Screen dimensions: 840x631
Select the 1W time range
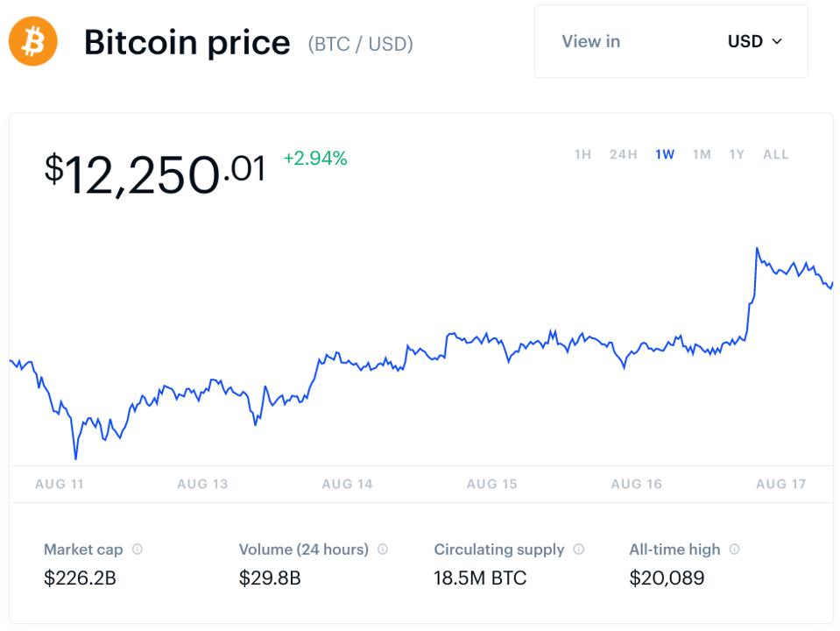(664, 154)
